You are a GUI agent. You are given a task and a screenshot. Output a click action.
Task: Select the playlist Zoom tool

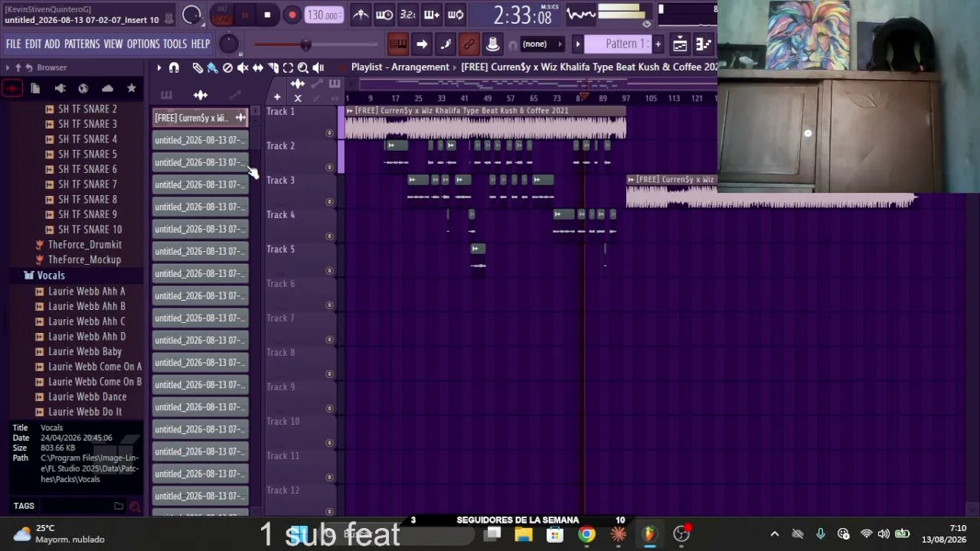pyautogui.click(x=303, y=68)
